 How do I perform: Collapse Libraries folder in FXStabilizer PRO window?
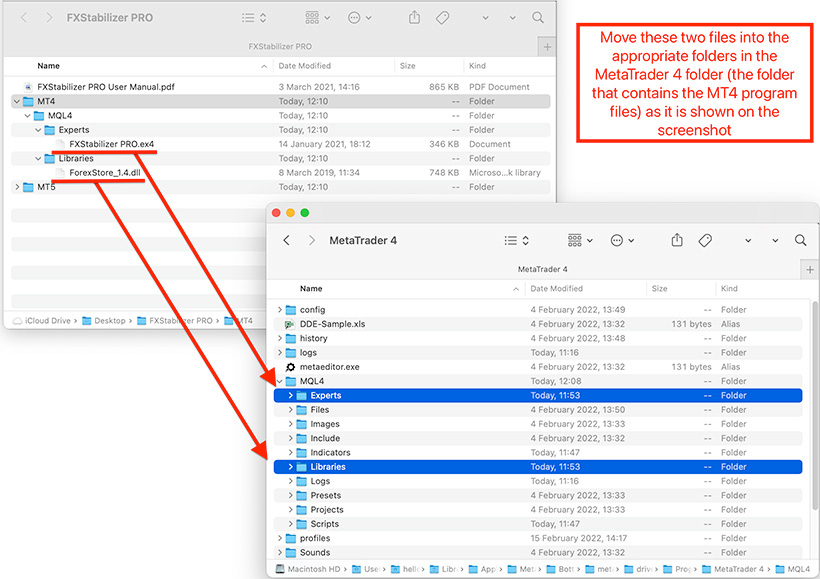pos(38,158)
